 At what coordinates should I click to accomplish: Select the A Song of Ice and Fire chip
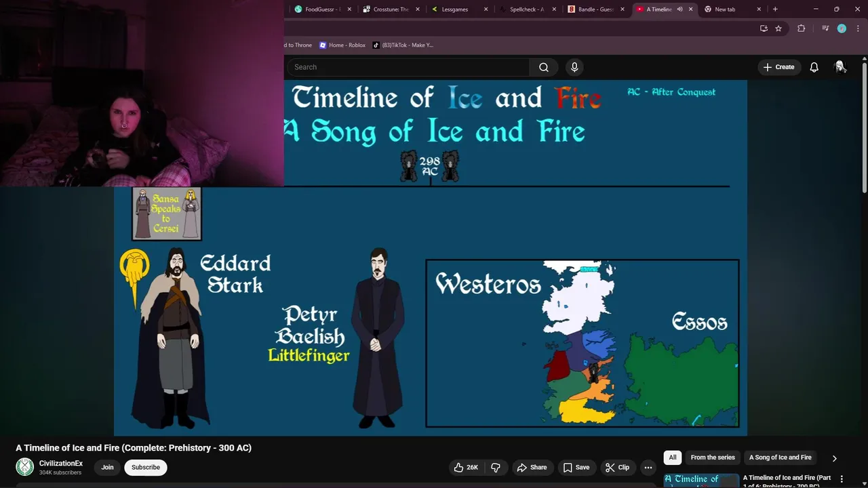[x=780, y=457]
